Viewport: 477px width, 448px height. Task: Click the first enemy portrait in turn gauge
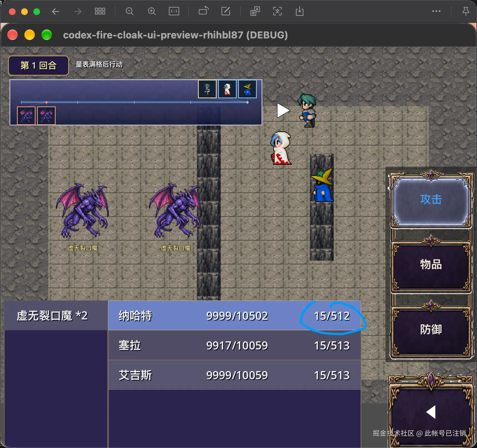click(x=26, y=116)
